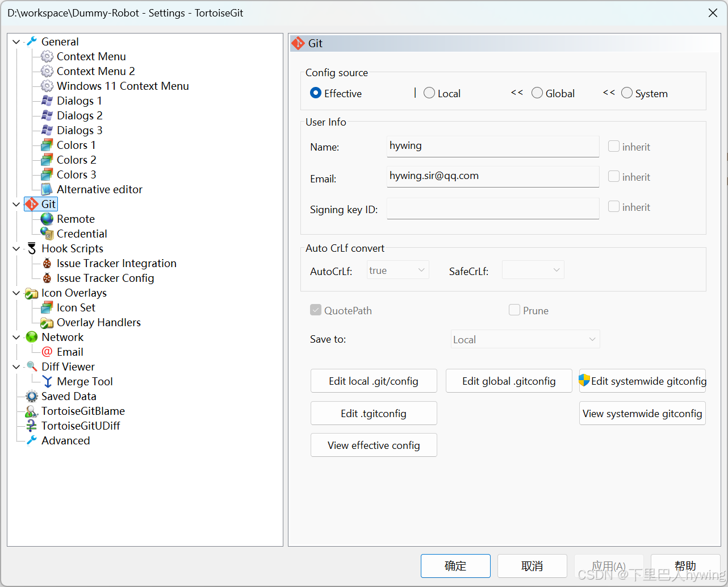Click the Overlay Handlers folder icon

click(47, 322)
